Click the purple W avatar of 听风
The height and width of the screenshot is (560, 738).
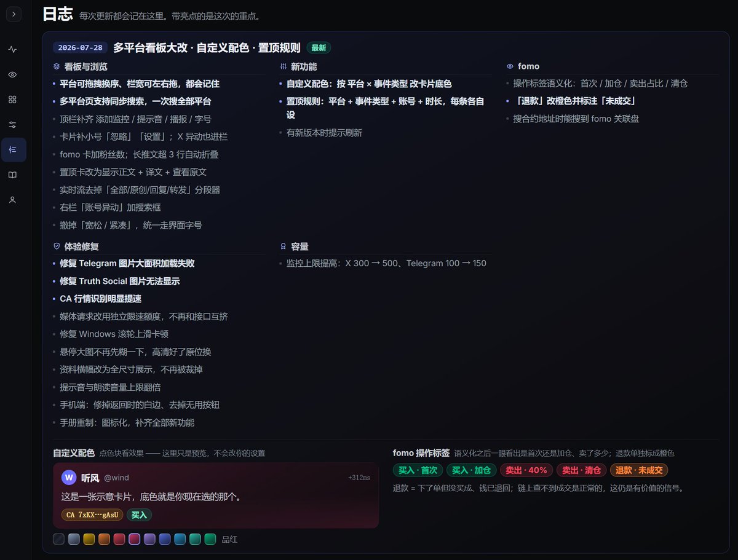pyautogui.click(x=69, y=478)
